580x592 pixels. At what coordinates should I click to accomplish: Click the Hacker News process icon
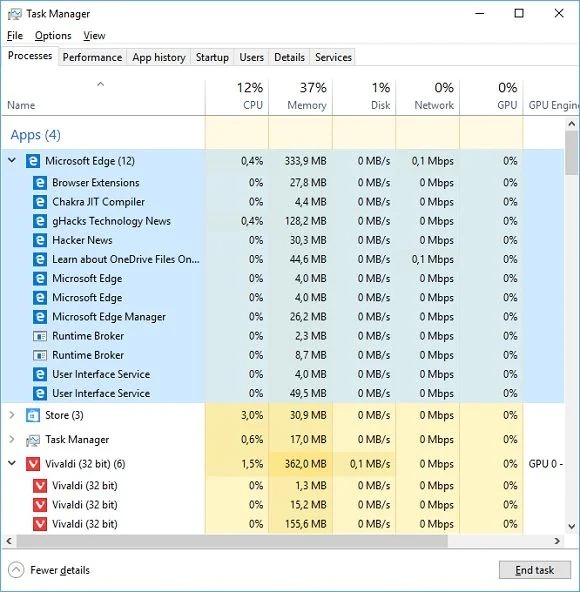click(x=40, y=240)
